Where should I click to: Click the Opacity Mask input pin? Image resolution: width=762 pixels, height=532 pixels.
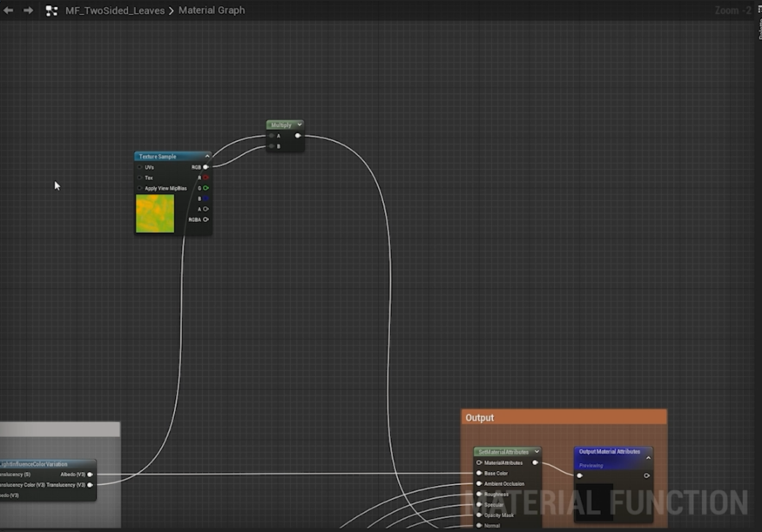click(479, 515)
